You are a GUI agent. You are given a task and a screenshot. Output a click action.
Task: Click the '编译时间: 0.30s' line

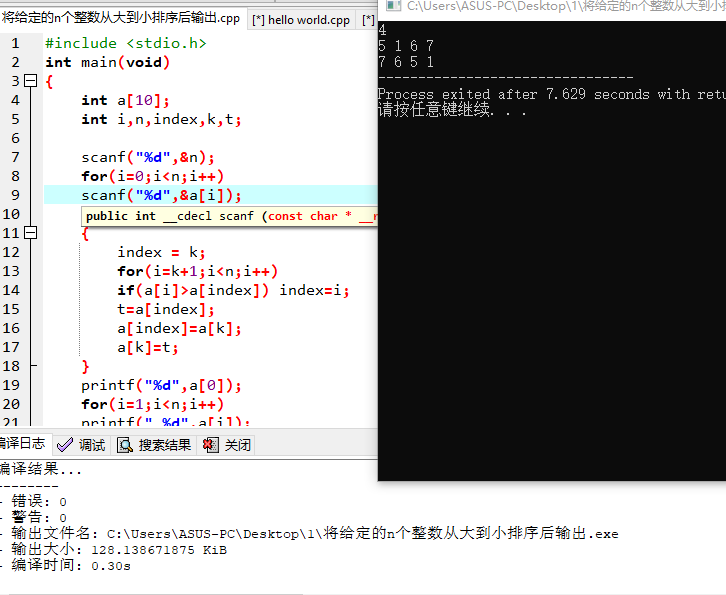(x=71, y=565)
